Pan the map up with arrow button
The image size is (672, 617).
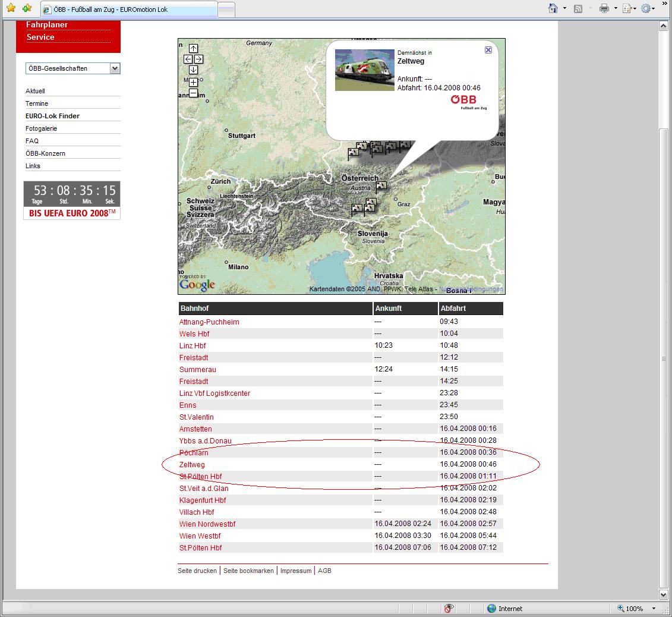click(x=193, y=49)
